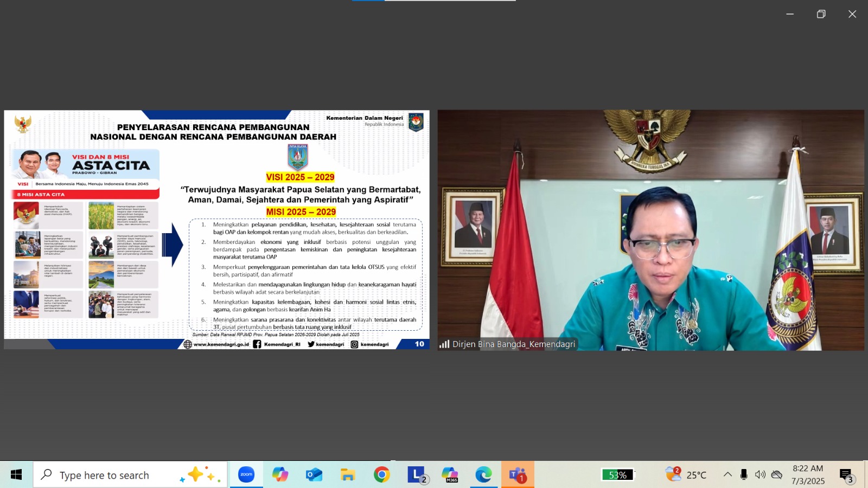
Task: Close the Zoom meeting window
Action: (x=852, y=14)
